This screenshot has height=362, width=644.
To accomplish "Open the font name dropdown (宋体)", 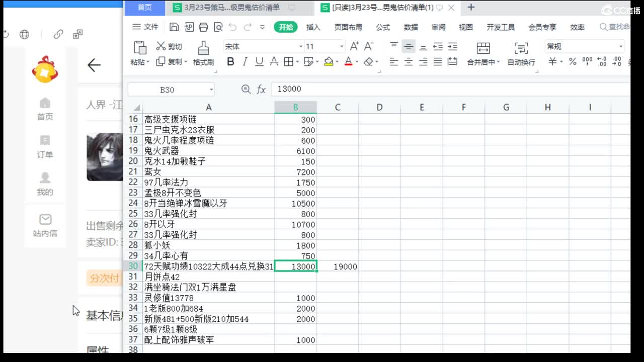I will point(301,47).
